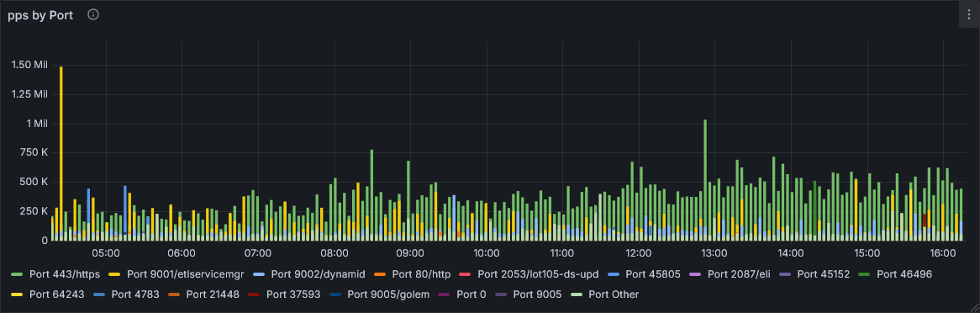Click the 07:00 x-axis time label
The image size is (980, 313).
tap(257, 253)
